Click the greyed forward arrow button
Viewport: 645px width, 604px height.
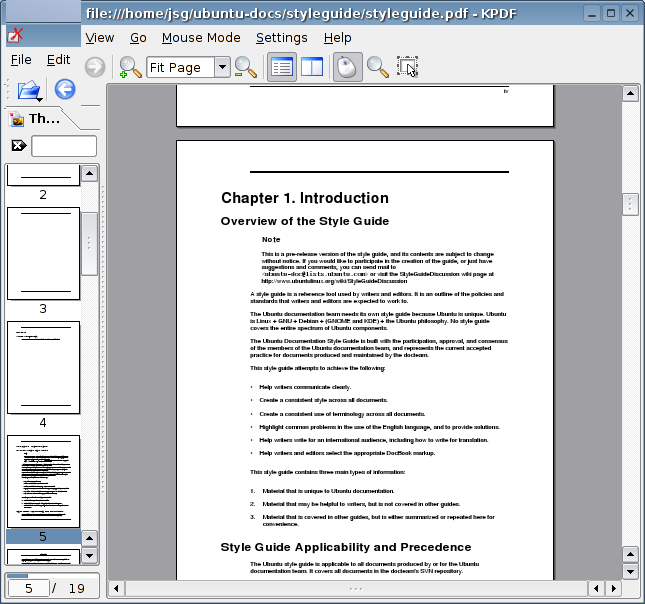coord(95,67)
